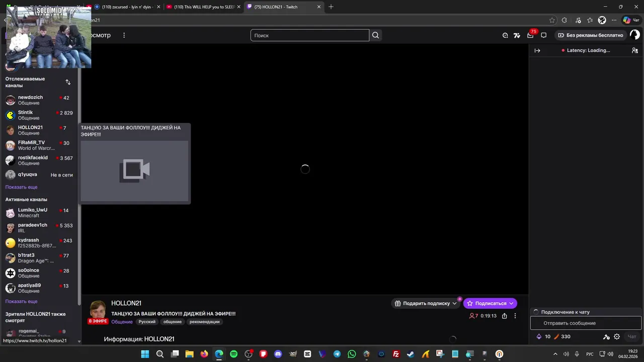644x362 pixels.
Task: Open offline q1yuqva channel in sidebar
Action: tap(39, 175)
